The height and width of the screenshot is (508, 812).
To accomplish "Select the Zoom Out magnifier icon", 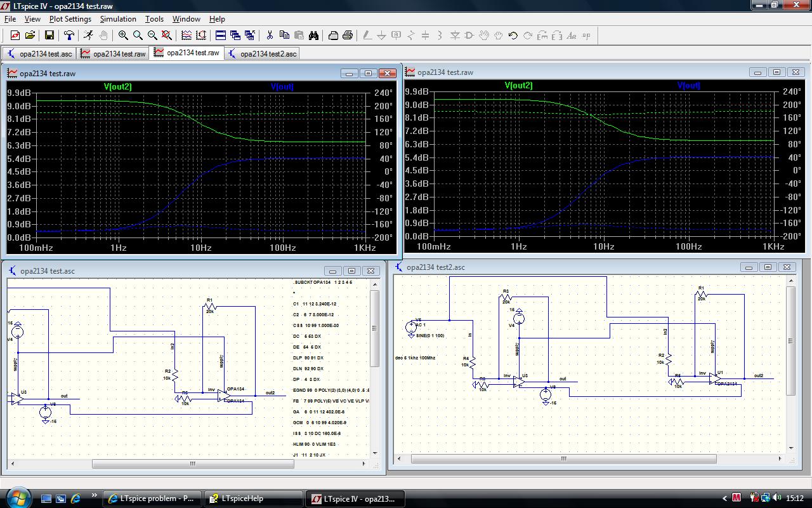I will 152,36.
